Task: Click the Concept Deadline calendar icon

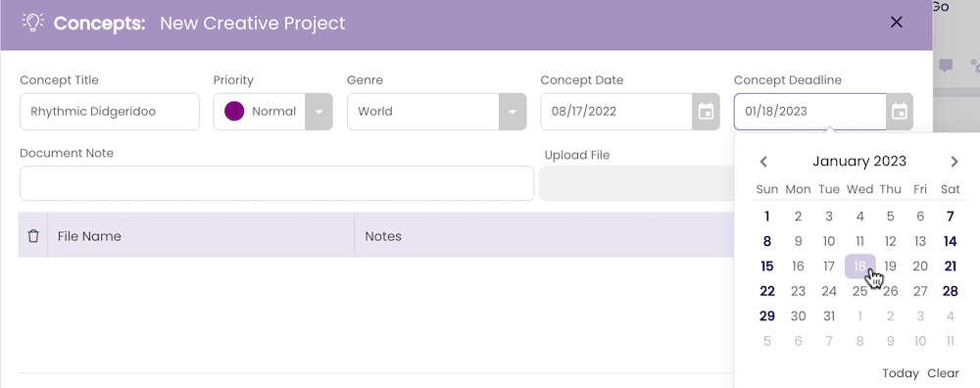Action: 900,112
